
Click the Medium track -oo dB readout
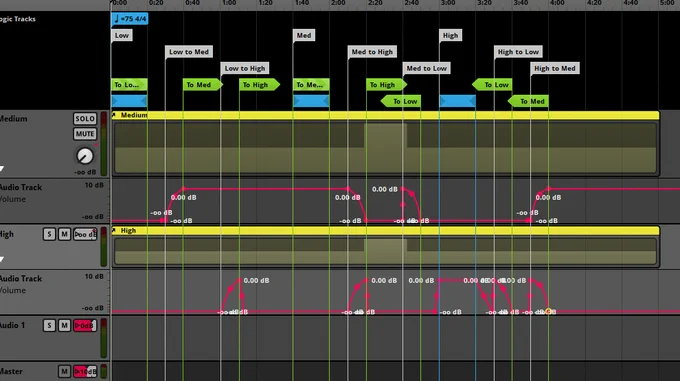tap(85, 172)
